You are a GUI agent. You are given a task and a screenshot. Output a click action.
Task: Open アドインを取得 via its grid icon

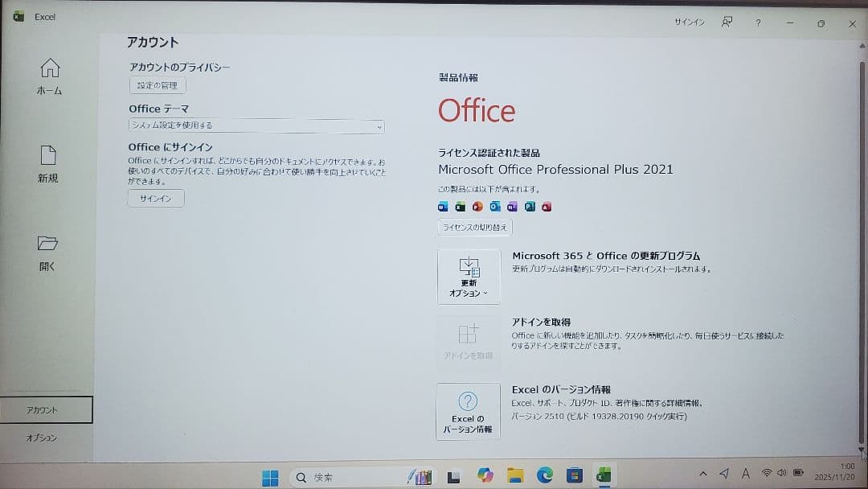(x=469, y=334)
